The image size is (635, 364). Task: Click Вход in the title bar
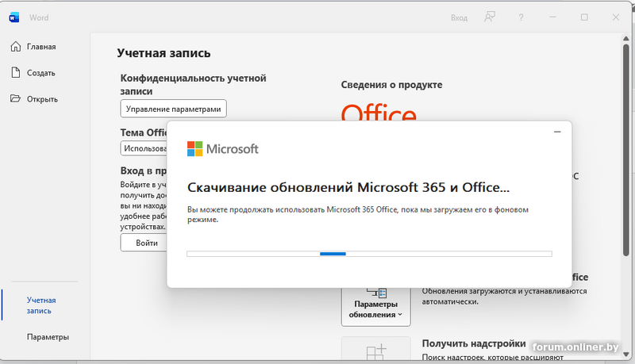[x=460, y=17]
